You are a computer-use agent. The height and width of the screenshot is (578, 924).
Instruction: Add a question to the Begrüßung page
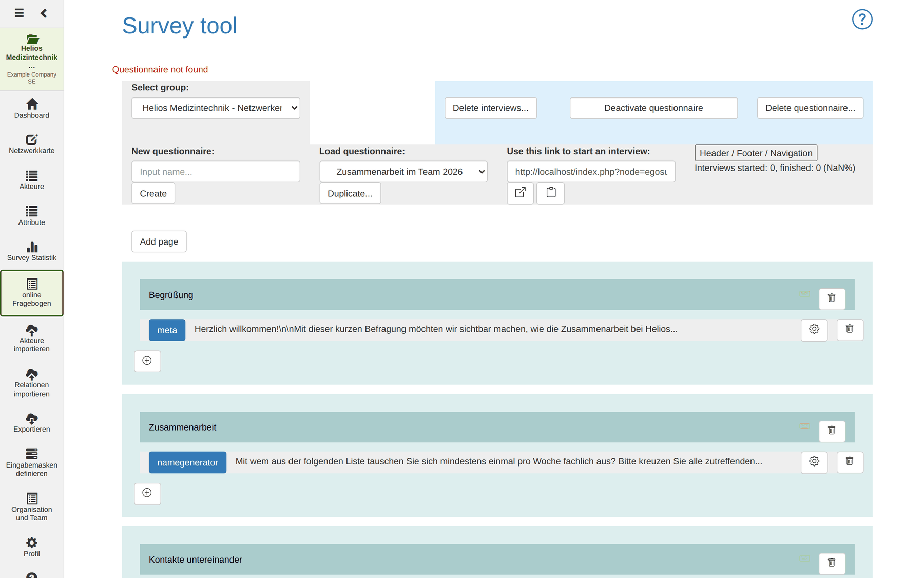(147, 361)
